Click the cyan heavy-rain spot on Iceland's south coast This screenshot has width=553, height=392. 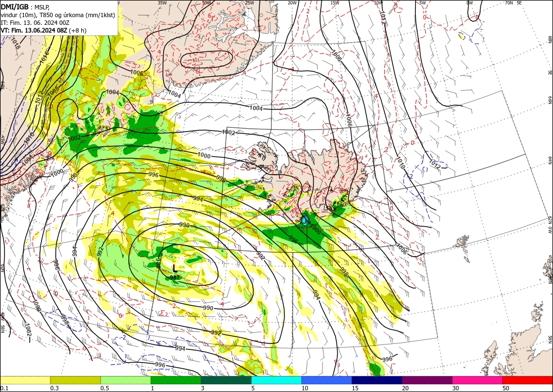coord(305,221)
